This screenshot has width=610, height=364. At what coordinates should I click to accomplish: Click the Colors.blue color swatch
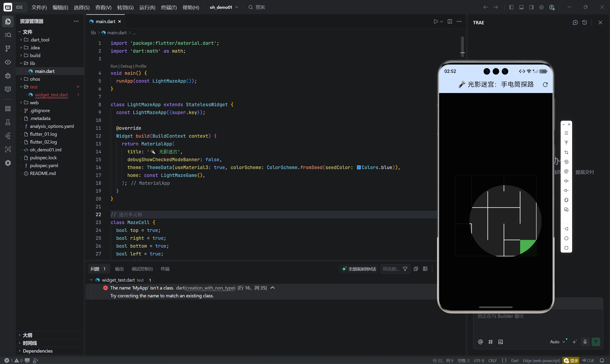click(x=359, y=167)
